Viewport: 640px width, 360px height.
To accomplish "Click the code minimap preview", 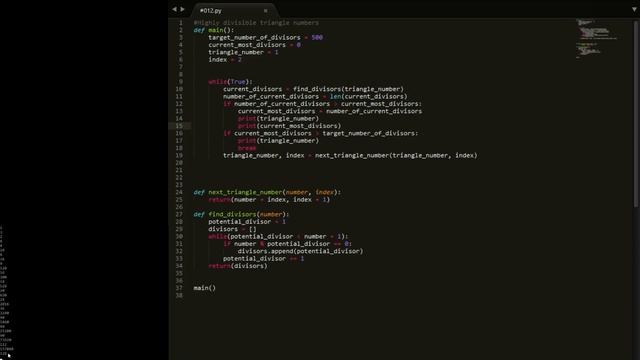I will point(596,39).
